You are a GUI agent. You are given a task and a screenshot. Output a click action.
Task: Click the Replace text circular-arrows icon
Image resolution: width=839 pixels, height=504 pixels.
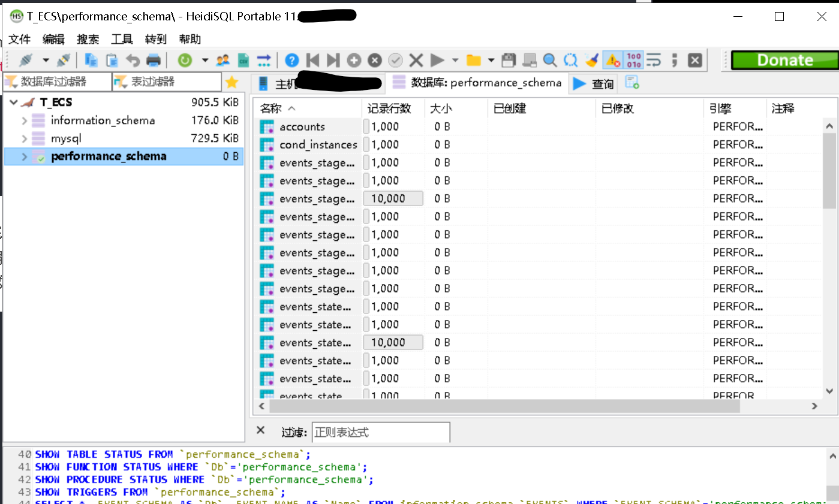click(570, 60)
